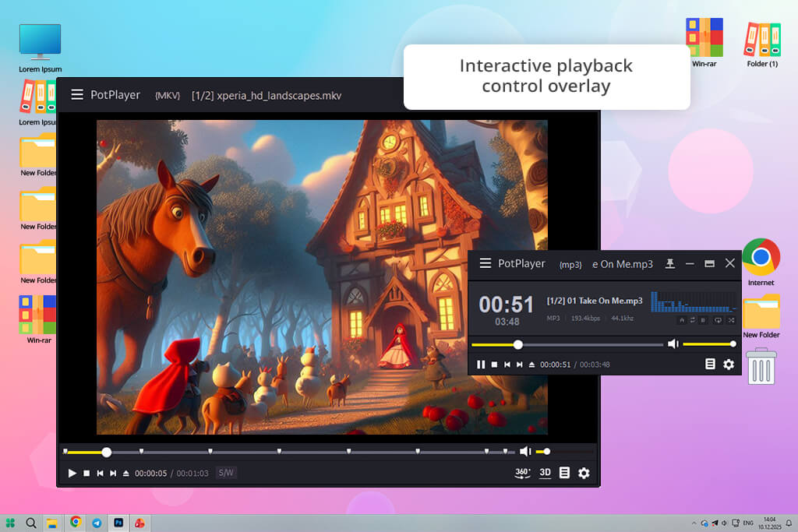
Task: Click the video player volume slider
Action: tap(564, 451)
